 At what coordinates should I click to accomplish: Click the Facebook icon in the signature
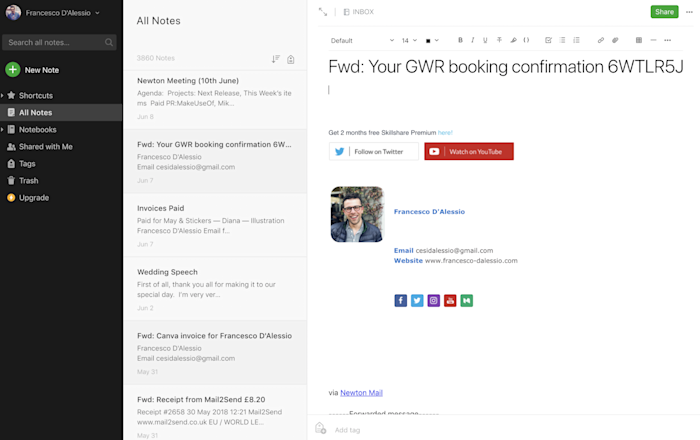pyautogui.click(x=400, y=301)
